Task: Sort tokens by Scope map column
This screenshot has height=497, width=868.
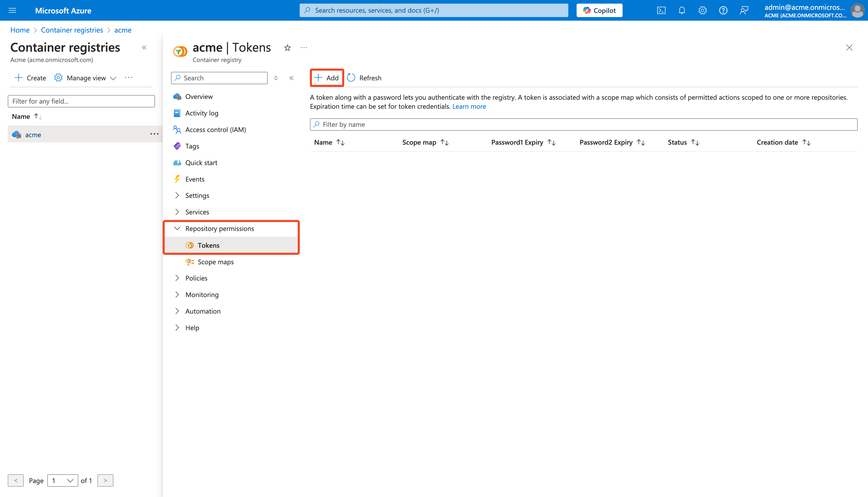Action: (425, 142)
